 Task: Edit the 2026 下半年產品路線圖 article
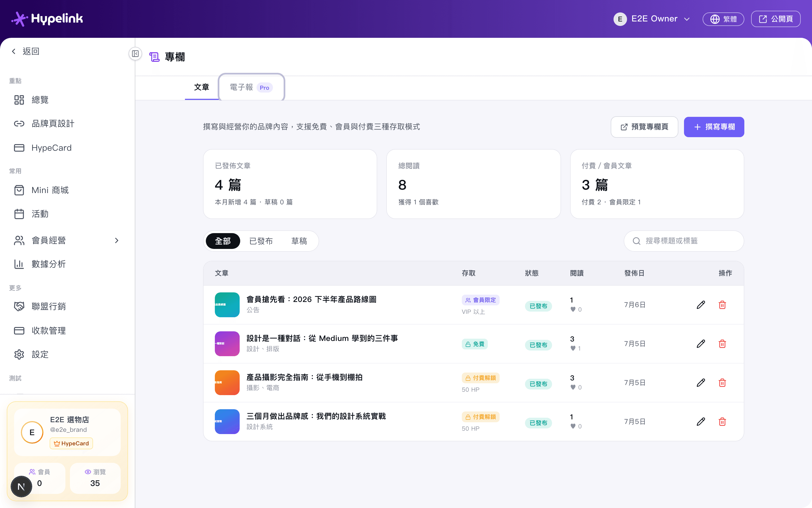pyautogui.click(x=701, y=305)
